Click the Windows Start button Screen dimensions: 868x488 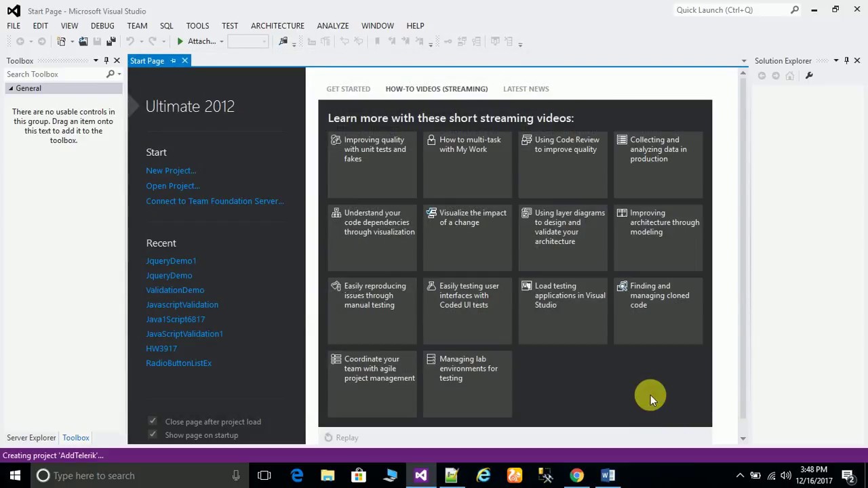click(x=15, y=475)
